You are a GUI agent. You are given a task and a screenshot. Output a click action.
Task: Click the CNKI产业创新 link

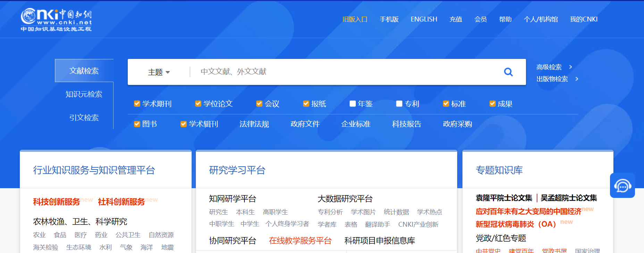coord(418,225)
